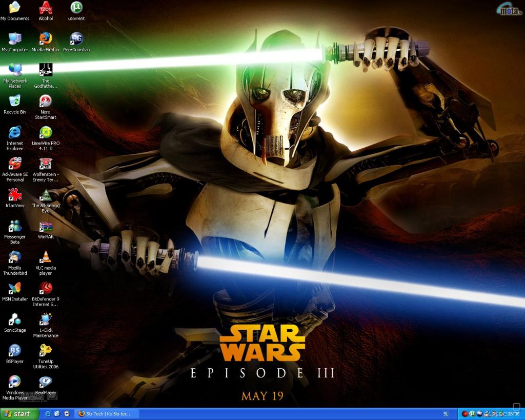Launch VLC media player shortcut
This screenshot has height=420, width=525.
46,263
